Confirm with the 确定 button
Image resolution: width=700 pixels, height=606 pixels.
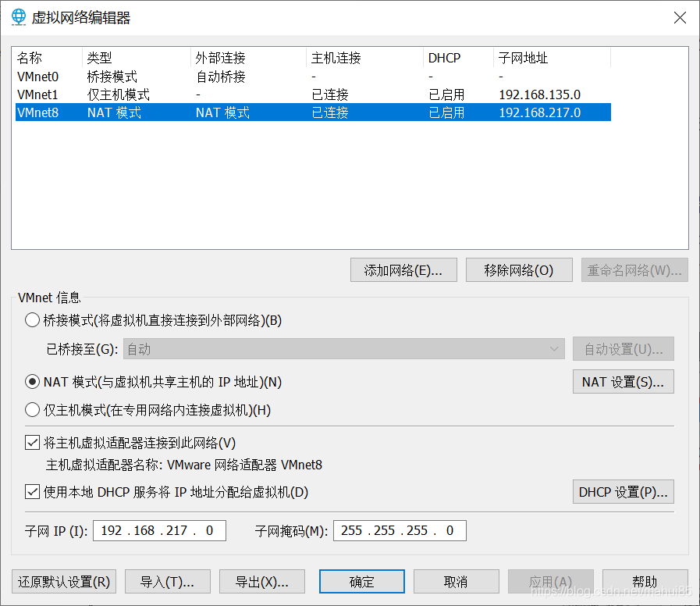tap(362, 582)
